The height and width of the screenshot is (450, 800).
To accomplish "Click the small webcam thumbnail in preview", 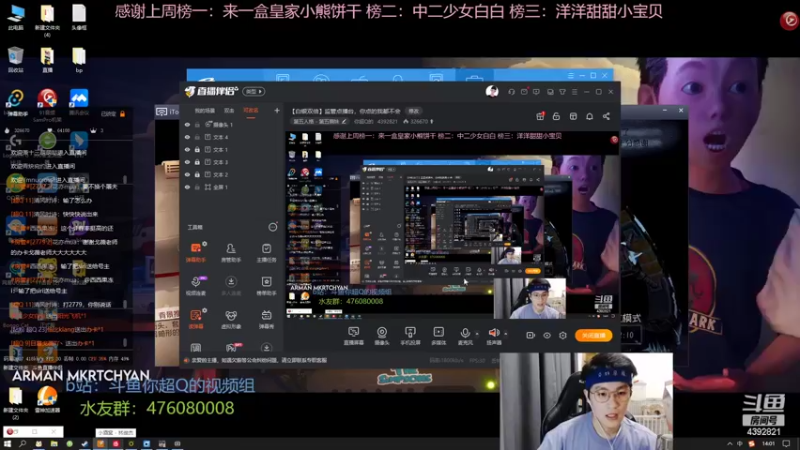I will pyautogui.click(x=530, y=298).
